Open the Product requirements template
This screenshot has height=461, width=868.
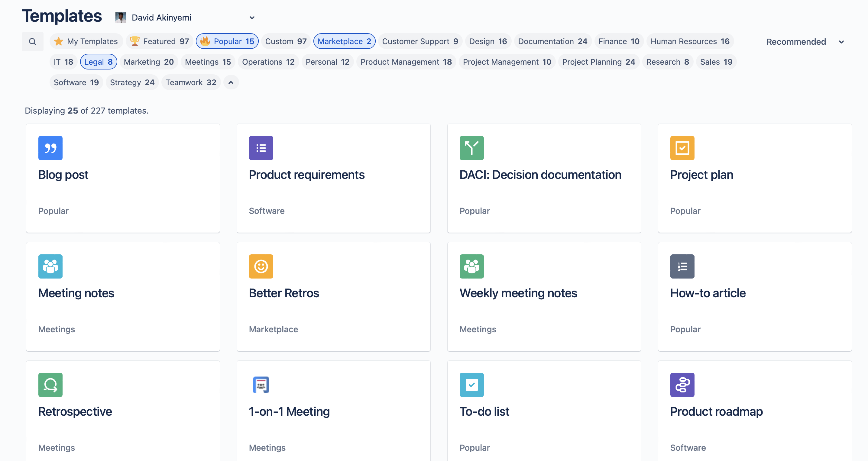click(333, 178)
